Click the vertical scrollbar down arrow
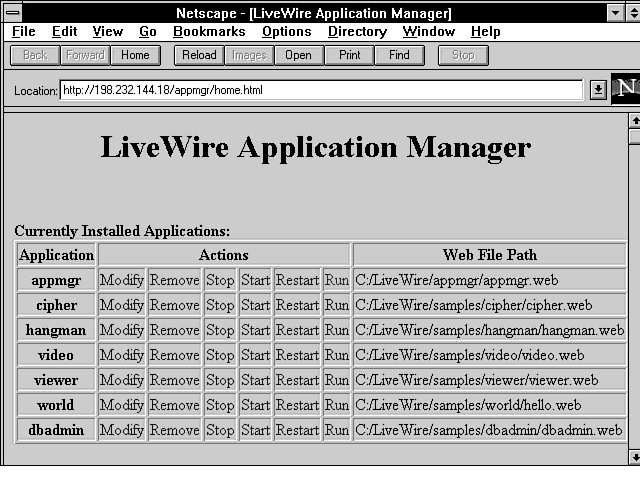 coord(633,456)
